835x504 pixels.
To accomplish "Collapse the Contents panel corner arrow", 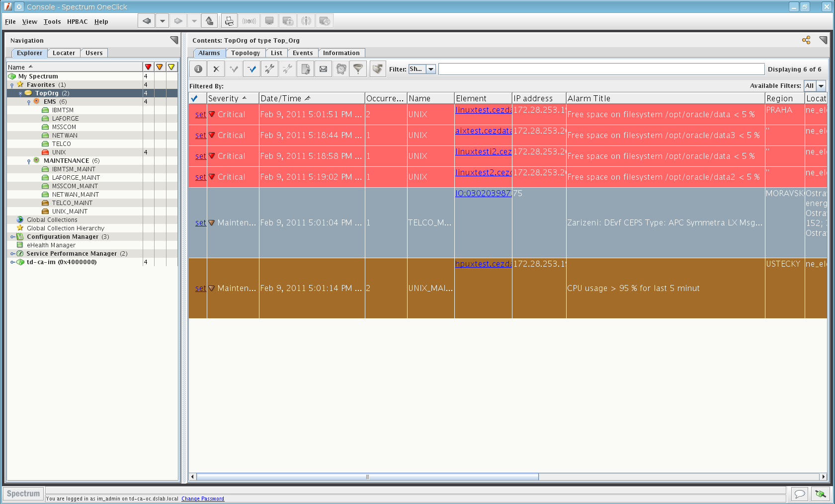I will (x=823, y=40).
